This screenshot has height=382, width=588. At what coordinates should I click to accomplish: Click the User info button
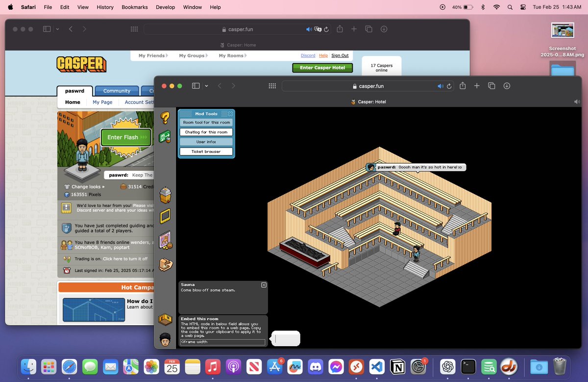tap(206, 142)
